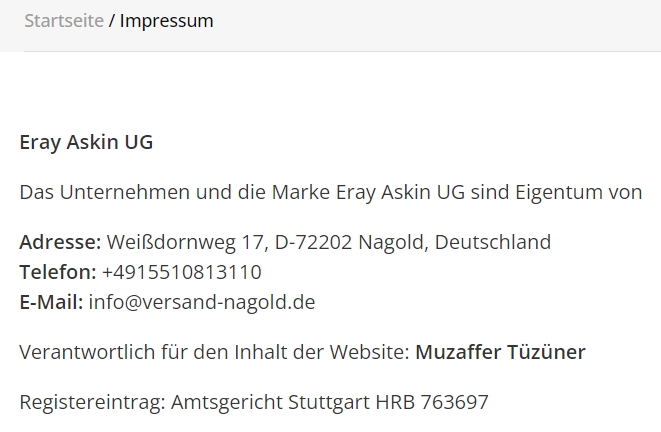
Task: Click the 'Das Unternehmen und die Marke' sentence
Action: 330,192
